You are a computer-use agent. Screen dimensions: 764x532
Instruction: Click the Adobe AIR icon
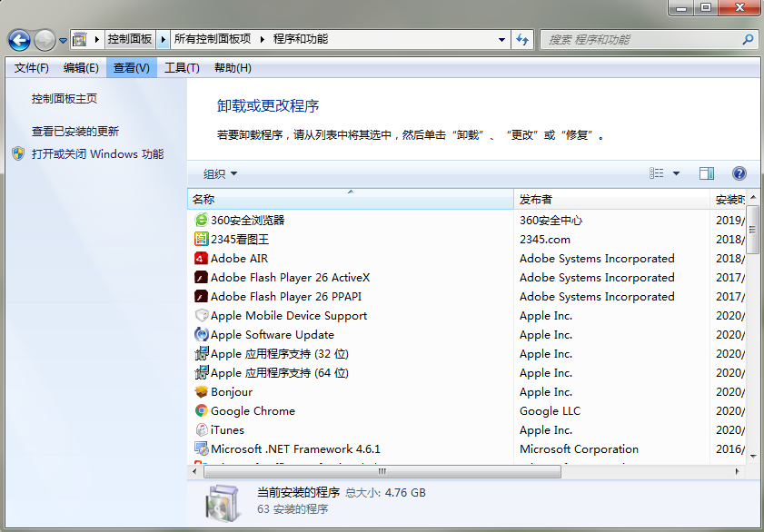click(x=202, y=258)
